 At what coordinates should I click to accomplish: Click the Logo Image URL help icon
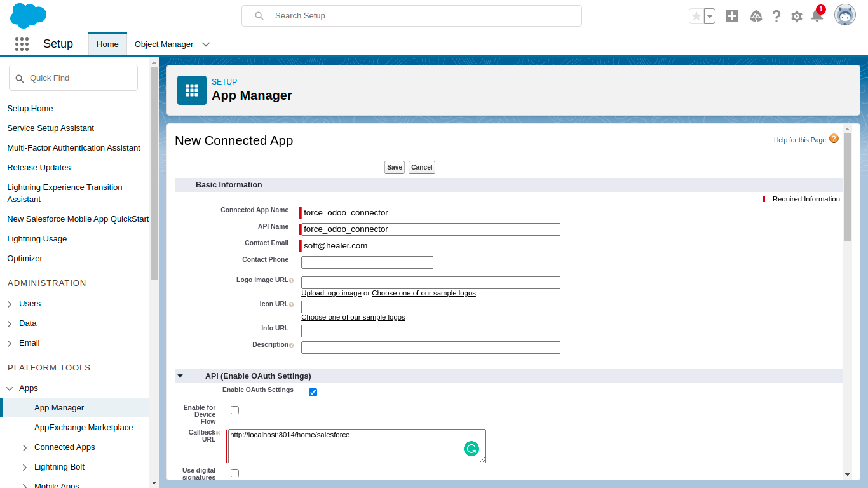[x=292, y=280]
